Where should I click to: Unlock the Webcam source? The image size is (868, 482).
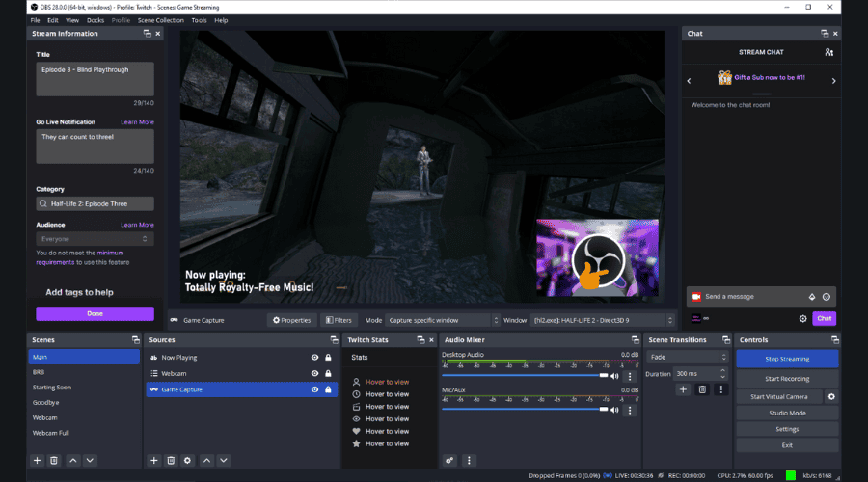[328, 373]
